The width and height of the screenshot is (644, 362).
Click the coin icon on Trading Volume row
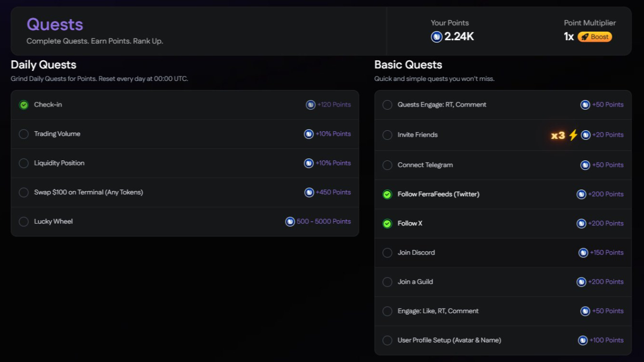pyautogui.click(x=308, y=134)
